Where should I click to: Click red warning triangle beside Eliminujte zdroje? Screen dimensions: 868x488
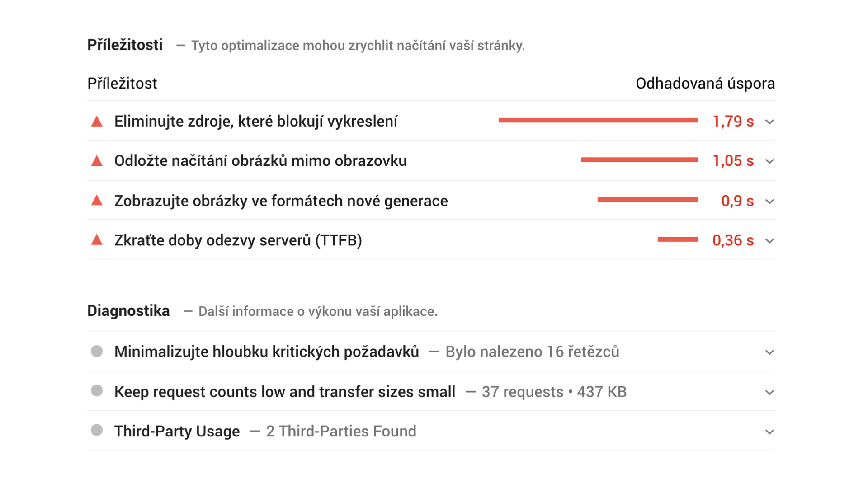(x=97, y=122)
